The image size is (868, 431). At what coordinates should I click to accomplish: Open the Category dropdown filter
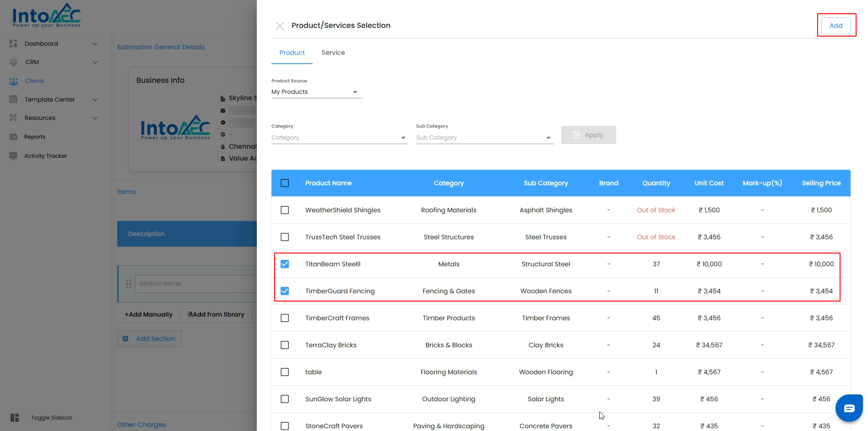pos(339,138)
